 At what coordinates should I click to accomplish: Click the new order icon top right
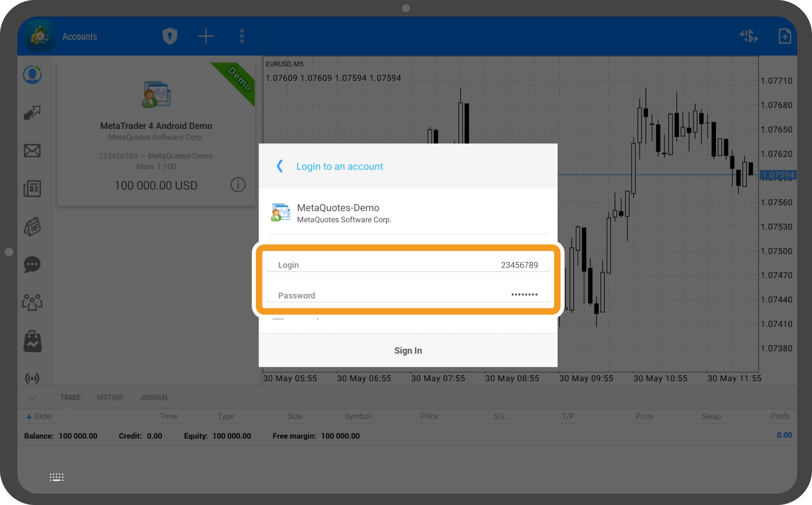[785, 36]
